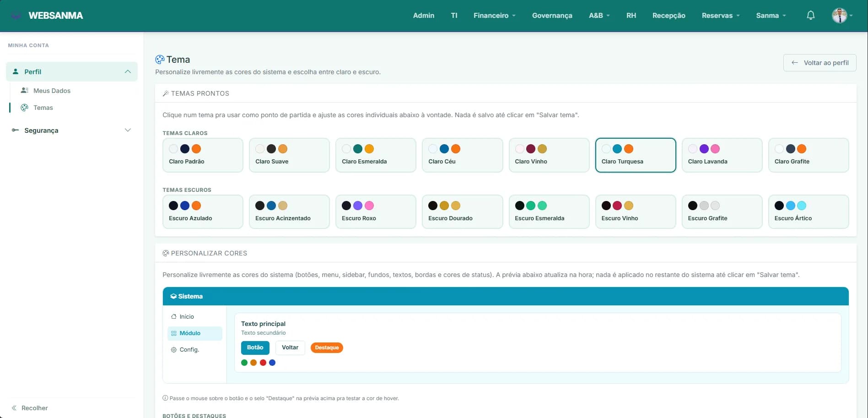Click the Início home icon in preview
868x418 pixels.
pyautogui.click(x=173, y=316)
